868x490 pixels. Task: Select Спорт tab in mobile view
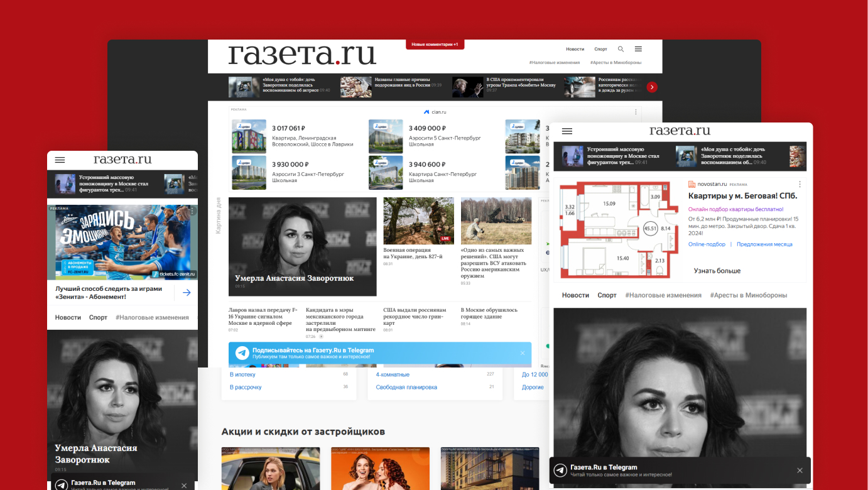pyautogui.click(x=98, y=317)
